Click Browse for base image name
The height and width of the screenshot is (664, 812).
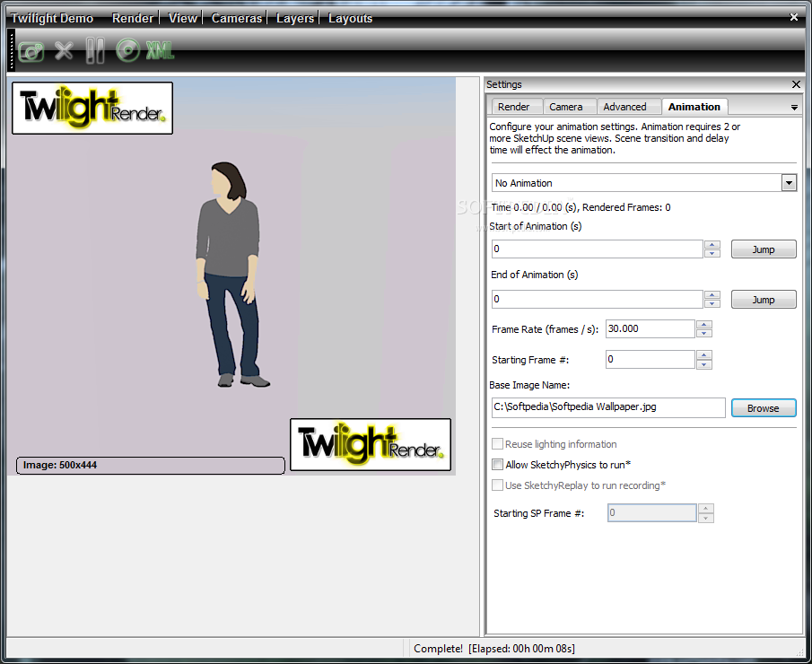[764, 408]
